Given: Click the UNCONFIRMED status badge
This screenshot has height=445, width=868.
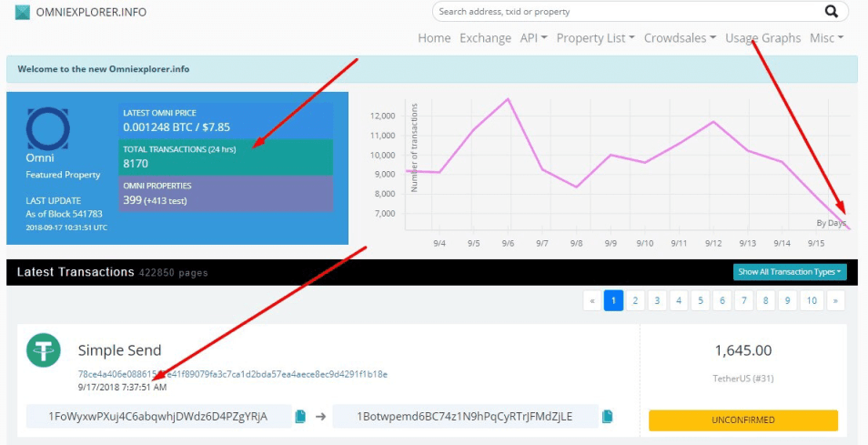Looking at the screenshot, I should point(742,420).
